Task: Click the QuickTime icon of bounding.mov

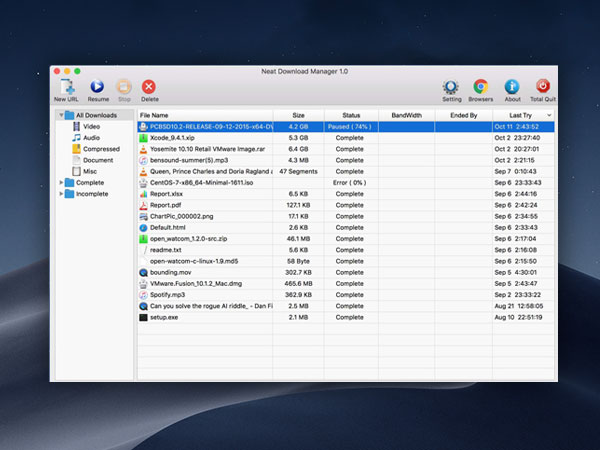Action: point(143,272)
